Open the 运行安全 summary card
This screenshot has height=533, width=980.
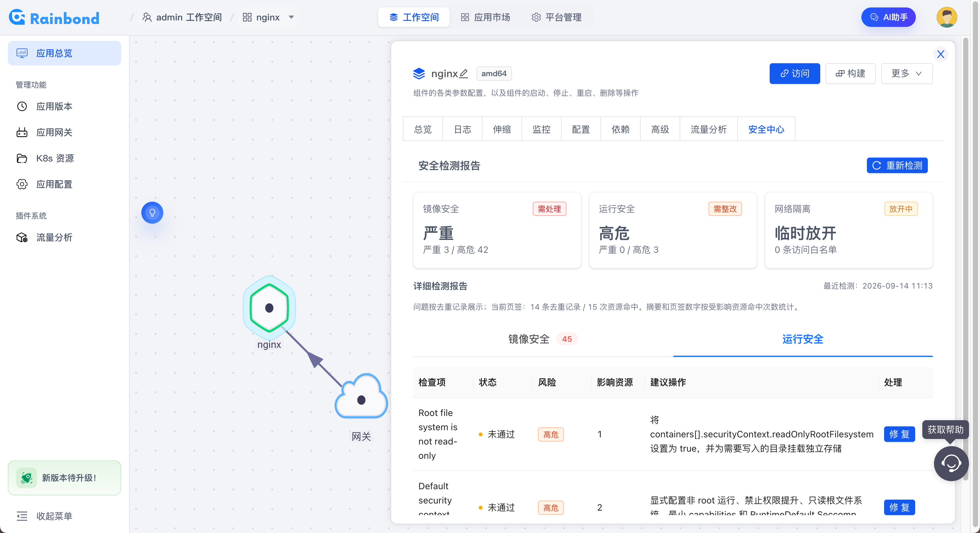pos(672,230)
